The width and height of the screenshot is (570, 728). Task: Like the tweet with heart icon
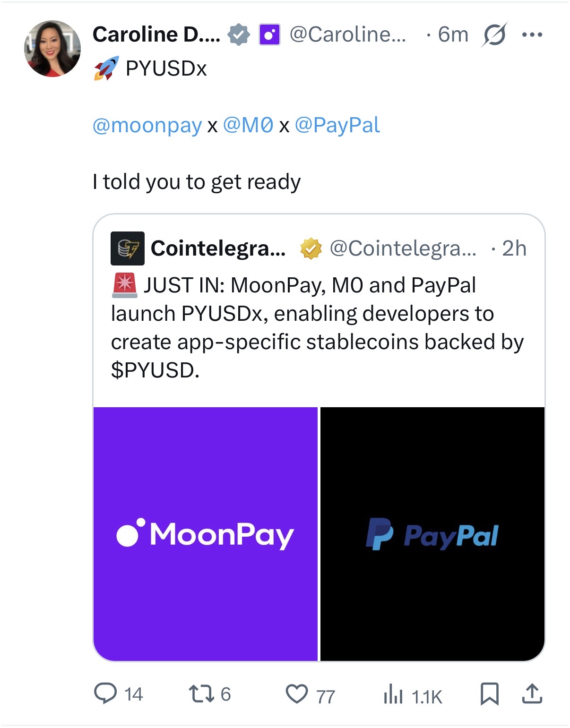(297, 694)
